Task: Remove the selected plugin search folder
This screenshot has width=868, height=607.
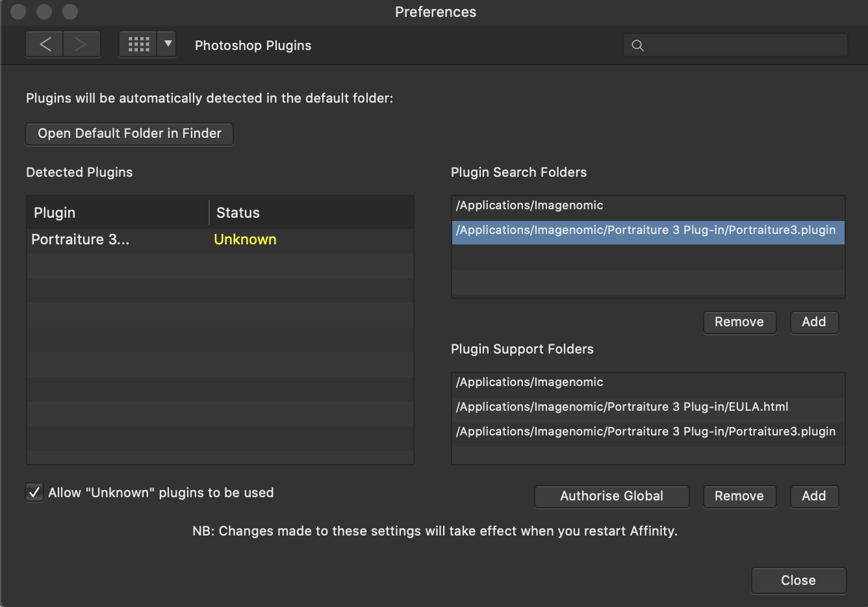Action: point(739,322)
